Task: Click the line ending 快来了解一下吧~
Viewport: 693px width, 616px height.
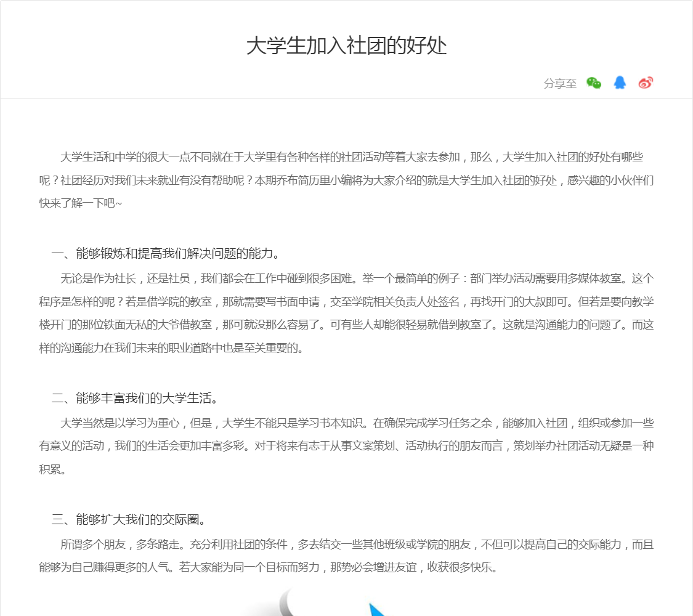Action: pos(81,203)
